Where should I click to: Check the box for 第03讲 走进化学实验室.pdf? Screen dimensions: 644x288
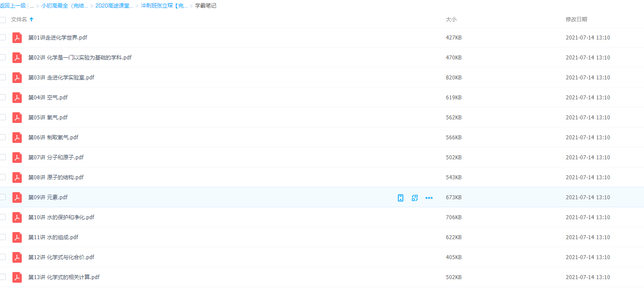(3, 77)
